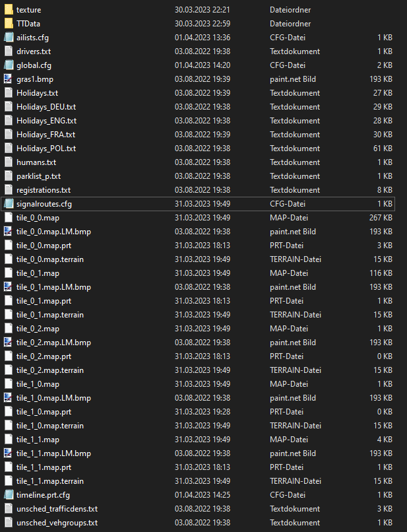Select the tile_0_0.map.LM.bmp image icon
This screenshot has width=407, height=532.
click(x=9, y=232)
